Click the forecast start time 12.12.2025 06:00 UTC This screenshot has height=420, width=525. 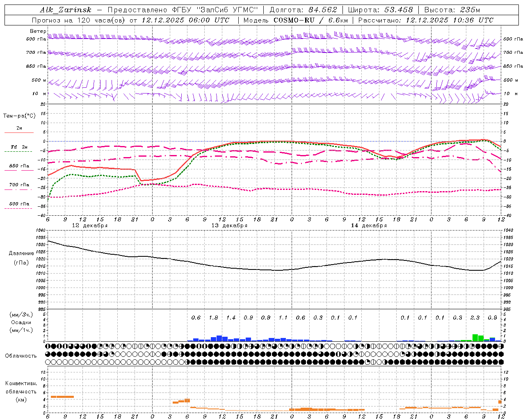pyautogui.click(x=185, y=20)
